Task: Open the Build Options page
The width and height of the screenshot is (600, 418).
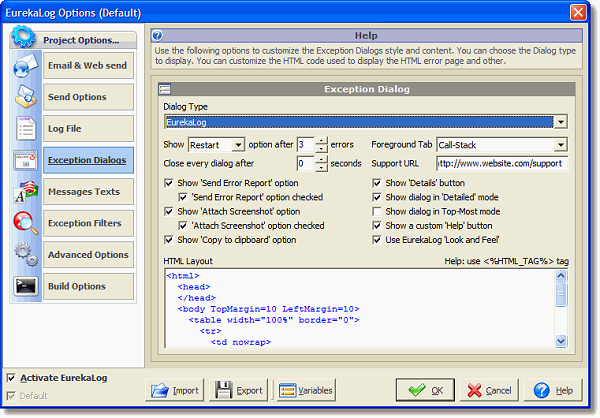Action: tap(88, 286)
